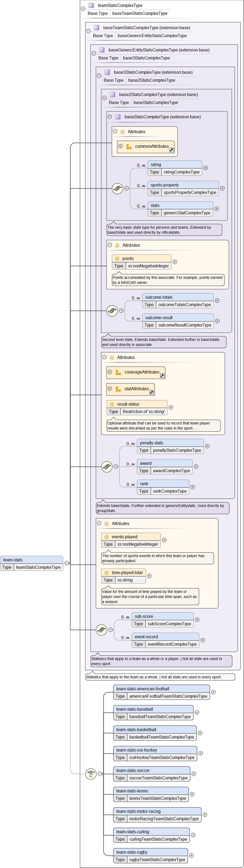Expand the team-stats-american-football element

[213, 692]
